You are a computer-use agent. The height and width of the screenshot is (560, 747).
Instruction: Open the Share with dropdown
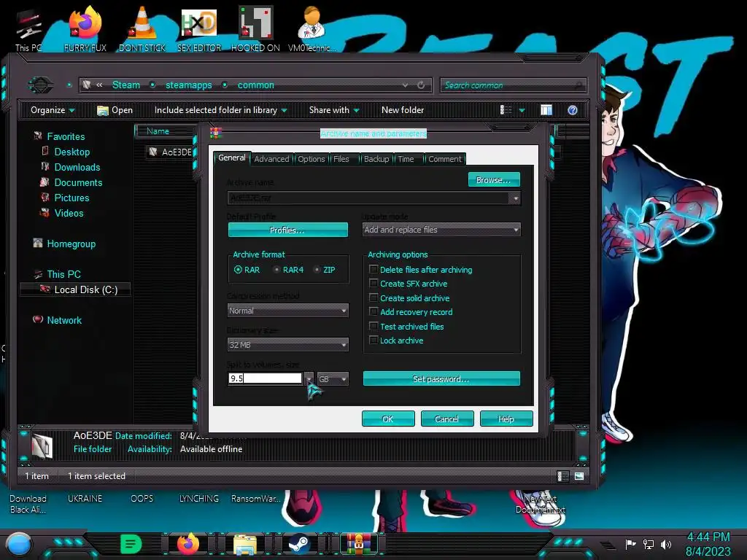(334, 110)
